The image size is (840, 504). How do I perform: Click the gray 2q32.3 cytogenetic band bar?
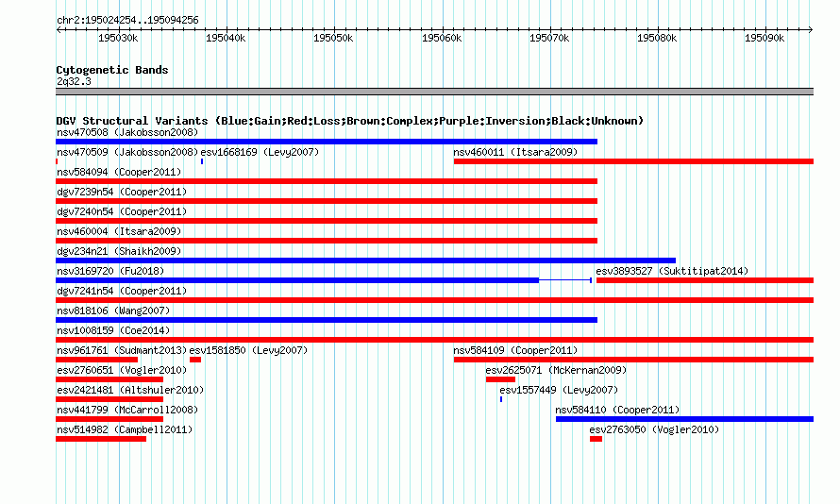(434, 92)
